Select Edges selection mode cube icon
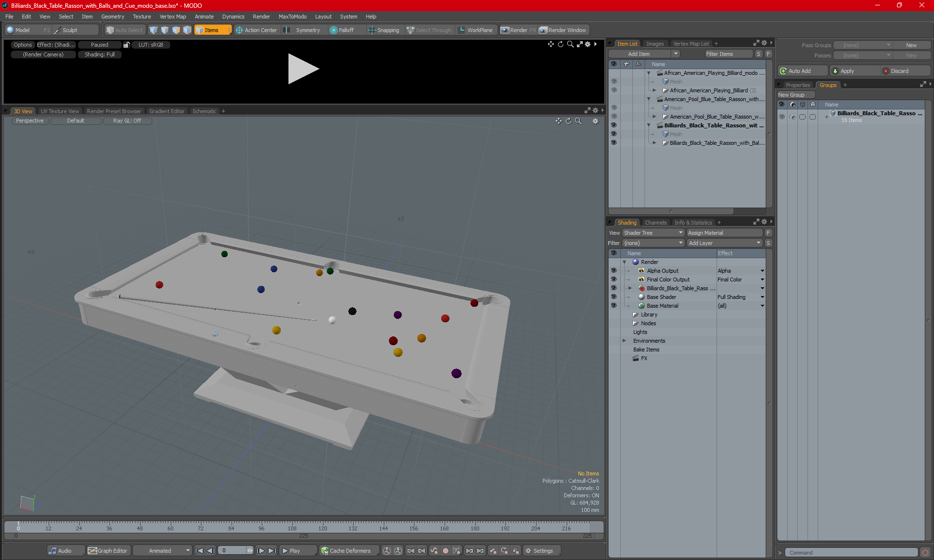The image size is (934, 560). coord(165,30)
